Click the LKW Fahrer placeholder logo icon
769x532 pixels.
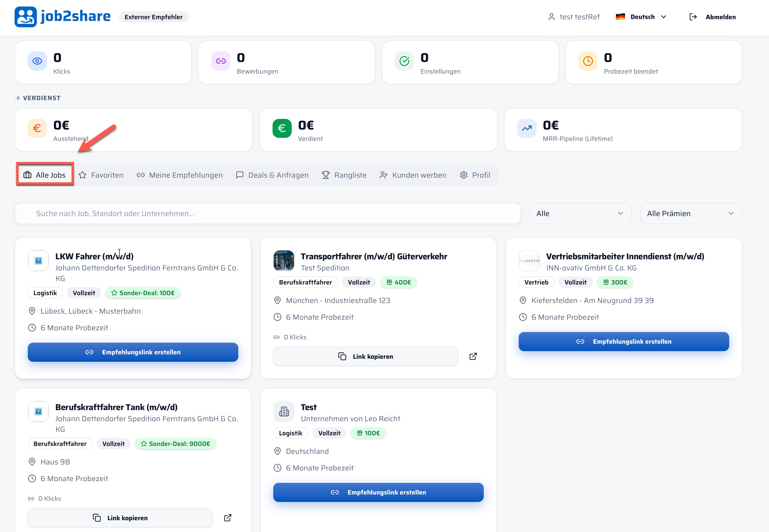pyautogui.click(x=38, y=261)
